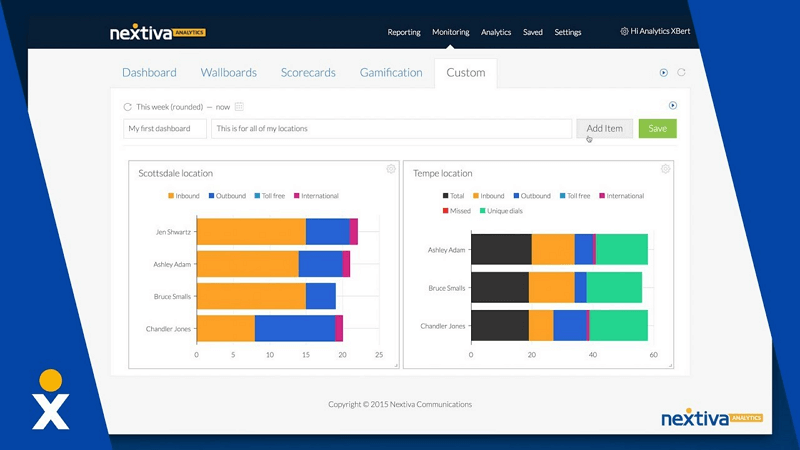Click the My first dashboard name field
The image size is (800, 450).
pyautogui.click(x=165, y=129)
